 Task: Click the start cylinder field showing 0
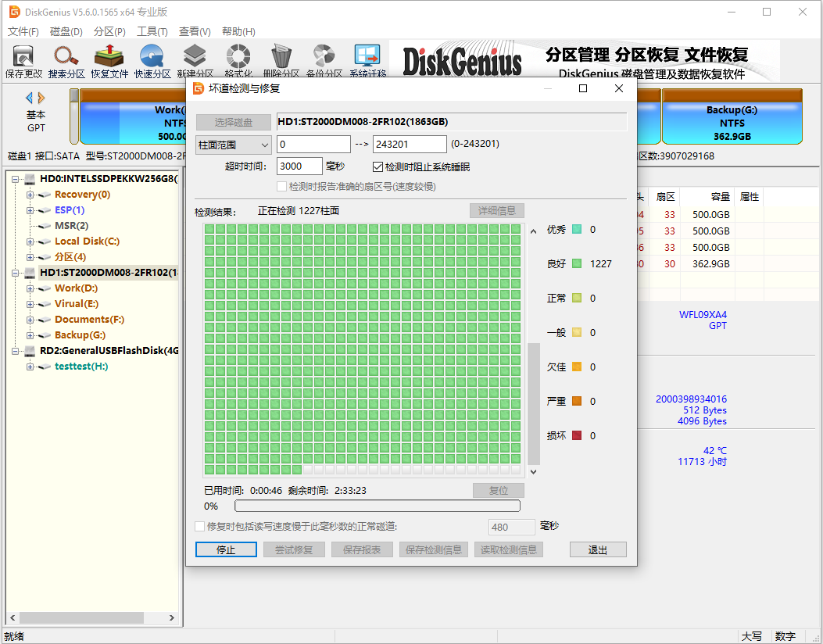tap(313, 145)
